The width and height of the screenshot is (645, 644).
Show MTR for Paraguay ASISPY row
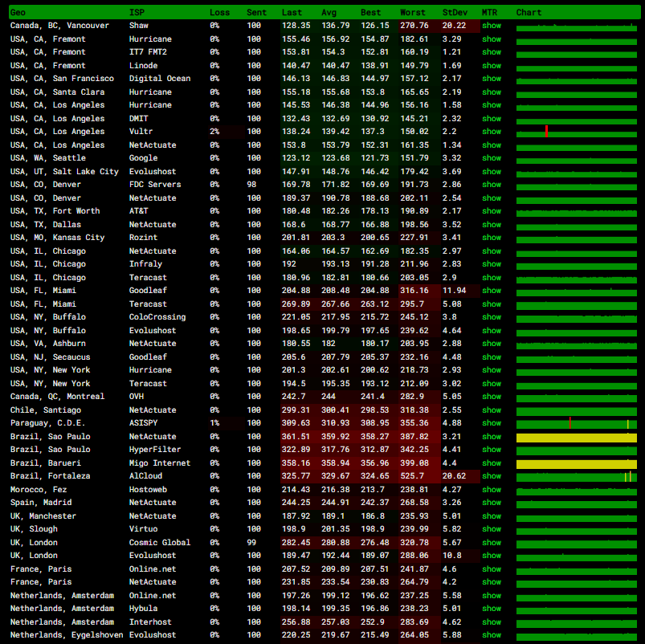click(491, 423)
